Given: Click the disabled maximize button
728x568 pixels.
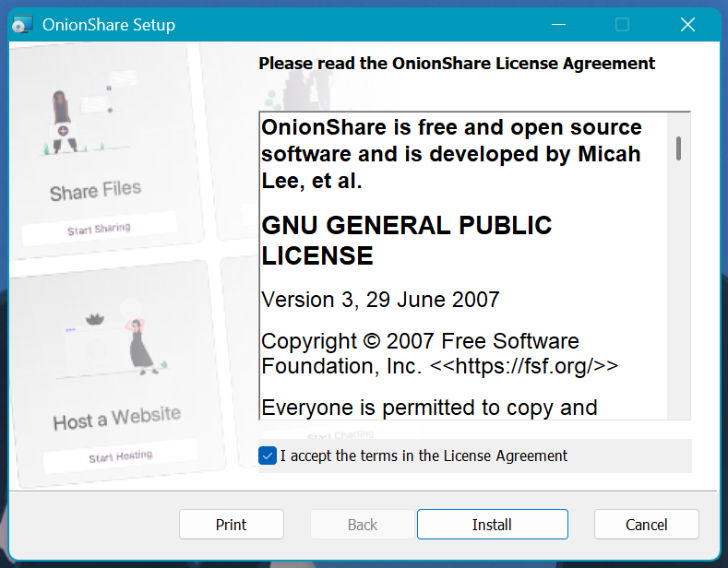Looking at the screenshot, I should click(x=622, y=25).
